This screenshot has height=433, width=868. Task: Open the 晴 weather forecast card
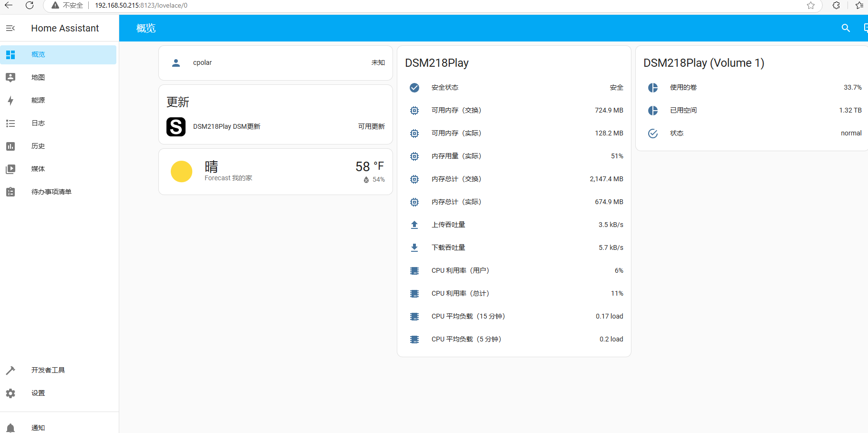(276, 172)
